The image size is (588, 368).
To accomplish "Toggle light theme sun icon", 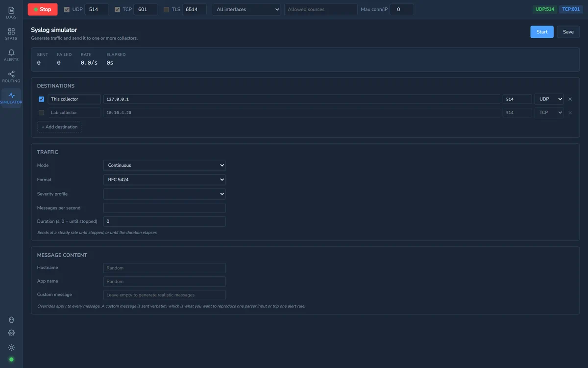I will point(11,347).
